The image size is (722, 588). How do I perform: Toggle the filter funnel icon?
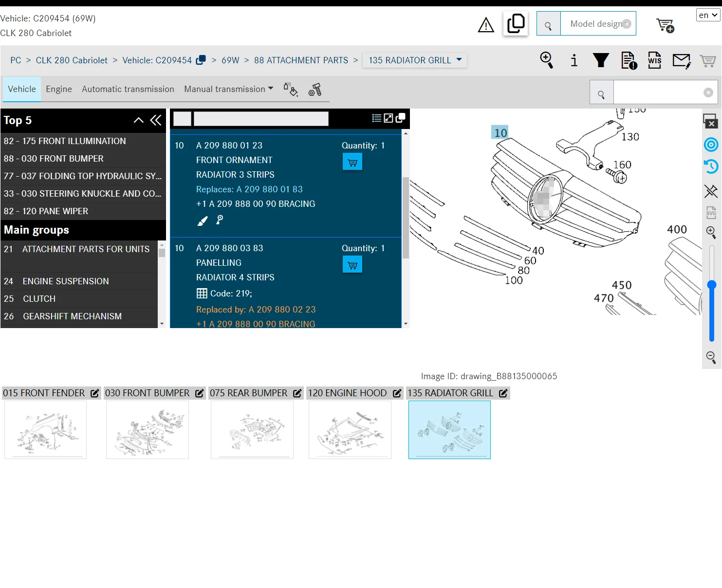coord(601,60)
